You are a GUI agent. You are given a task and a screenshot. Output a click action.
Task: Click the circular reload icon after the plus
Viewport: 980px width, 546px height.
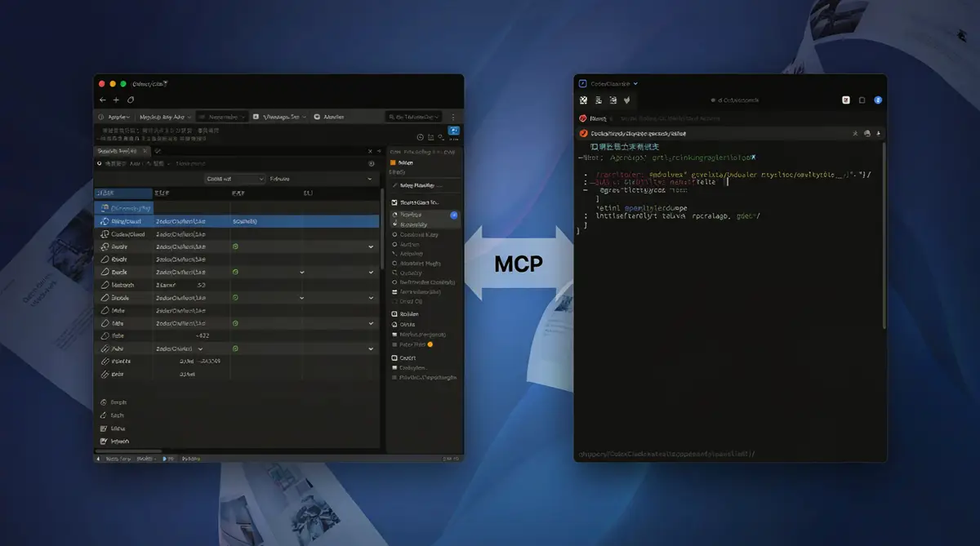(x=131, y=100)
